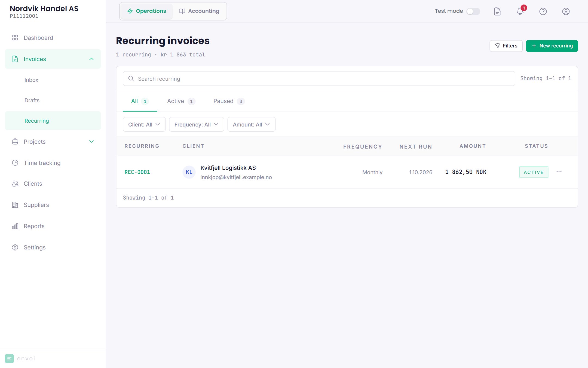Viewport: 588px width, 368px height.
Task: Open Settings in sidebar
Action: [x=53, y=247]
